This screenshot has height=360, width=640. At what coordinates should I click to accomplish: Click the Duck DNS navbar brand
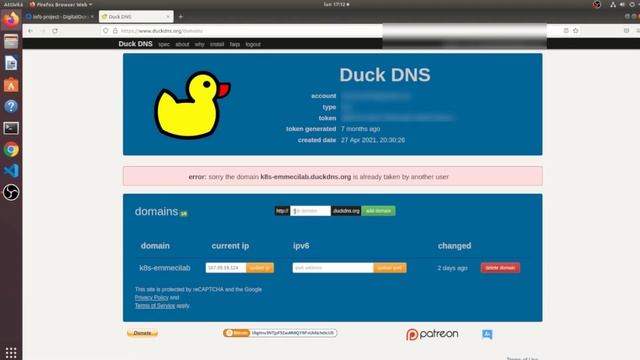136,44
